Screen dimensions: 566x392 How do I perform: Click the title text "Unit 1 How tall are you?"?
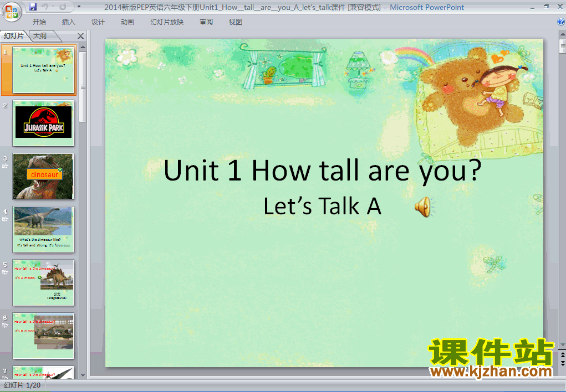point(322,171)
